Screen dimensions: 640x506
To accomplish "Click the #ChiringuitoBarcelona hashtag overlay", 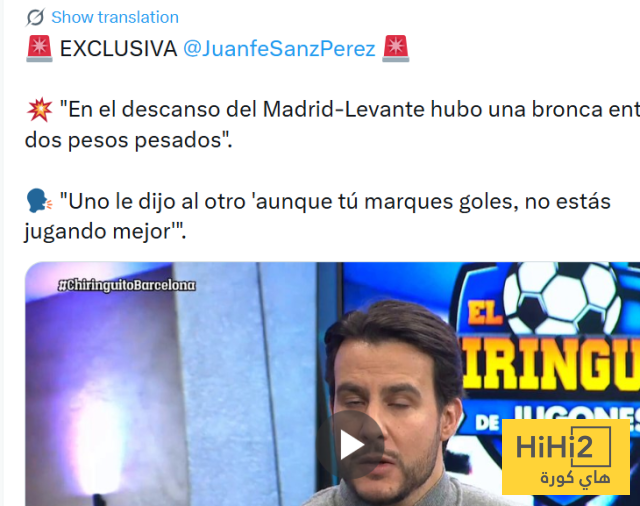I will tap(127, 285).
